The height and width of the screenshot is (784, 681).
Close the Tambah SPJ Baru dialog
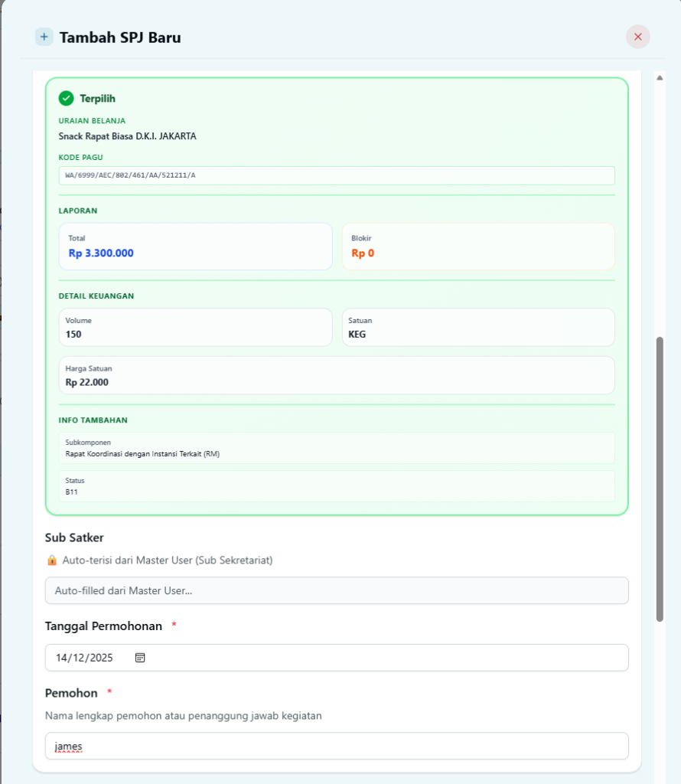(637, 37)
